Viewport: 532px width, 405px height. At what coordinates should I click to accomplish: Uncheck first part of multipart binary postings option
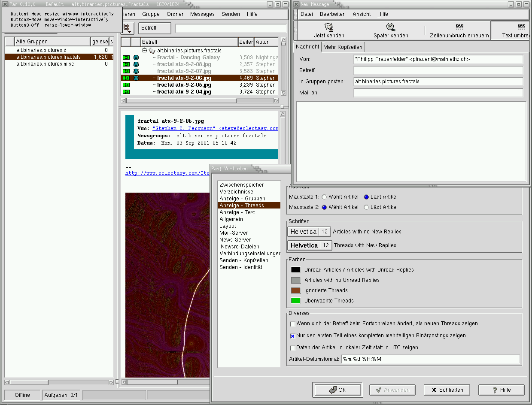pos(293,336)
